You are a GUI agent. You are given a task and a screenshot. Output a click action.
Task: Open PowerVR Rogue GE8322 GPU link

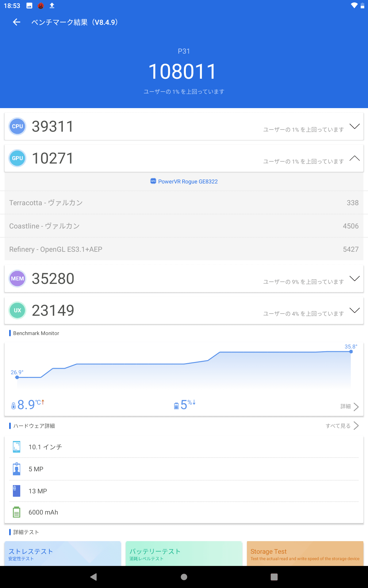click(184, 182)
